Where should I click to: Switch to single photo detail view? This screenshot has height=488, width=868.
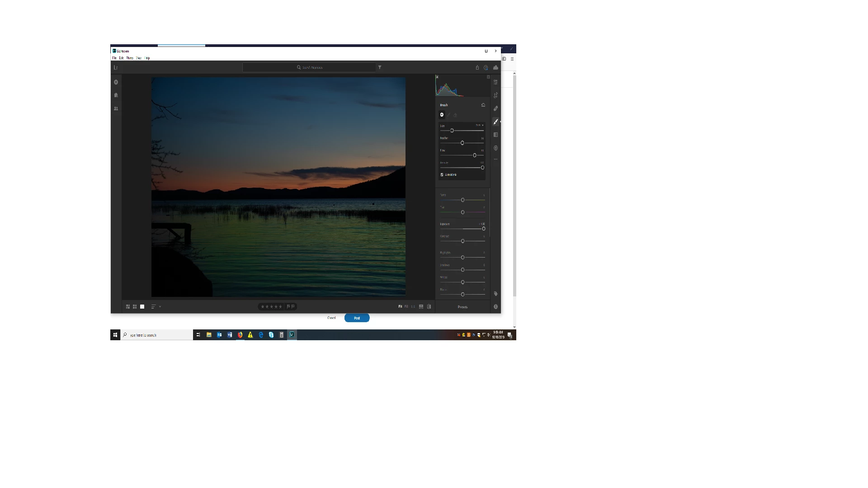coord(142,306)
